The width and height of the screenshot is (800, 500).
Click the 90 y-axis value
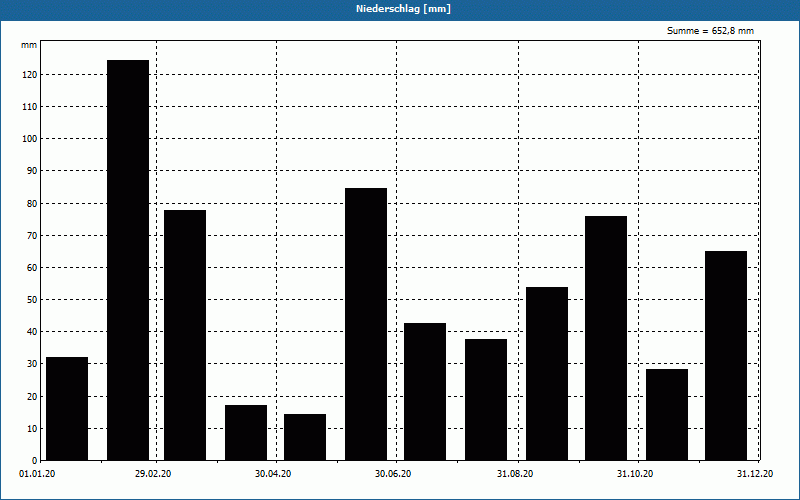point(32,171)
